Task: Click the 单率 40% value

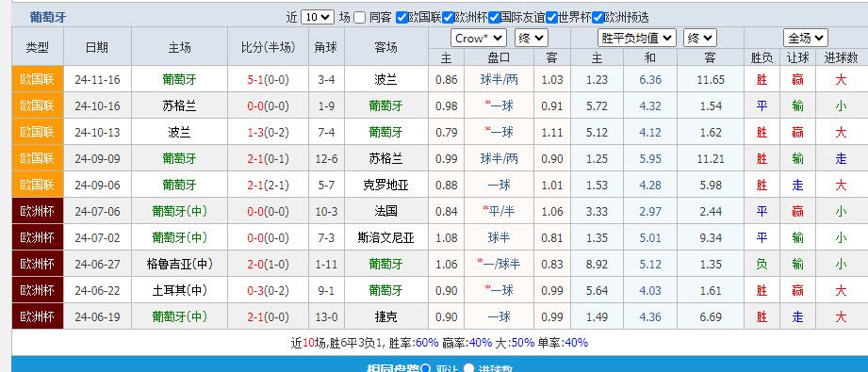Action: [x=576, y=343]
